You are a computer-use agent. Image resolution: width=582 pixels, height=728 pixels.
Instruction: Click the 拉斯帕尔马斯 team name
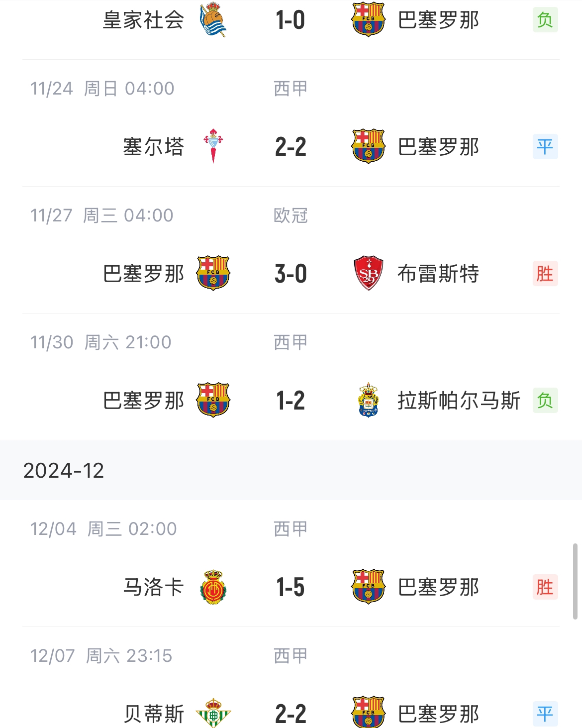[x=459, y=401]
